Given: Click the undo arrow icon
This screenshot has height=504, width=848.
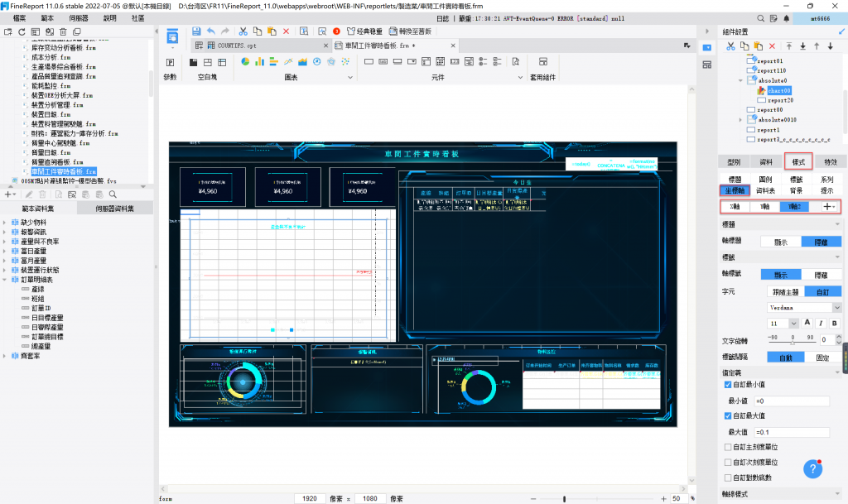Looking at the screenshot, I should click(211, 31).
